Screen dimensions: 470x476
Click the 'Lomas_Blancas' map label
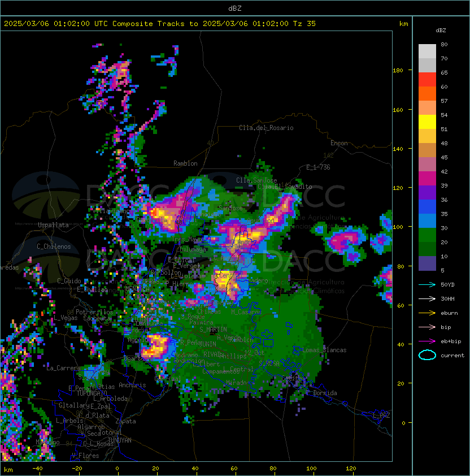[x=324, y=350]
